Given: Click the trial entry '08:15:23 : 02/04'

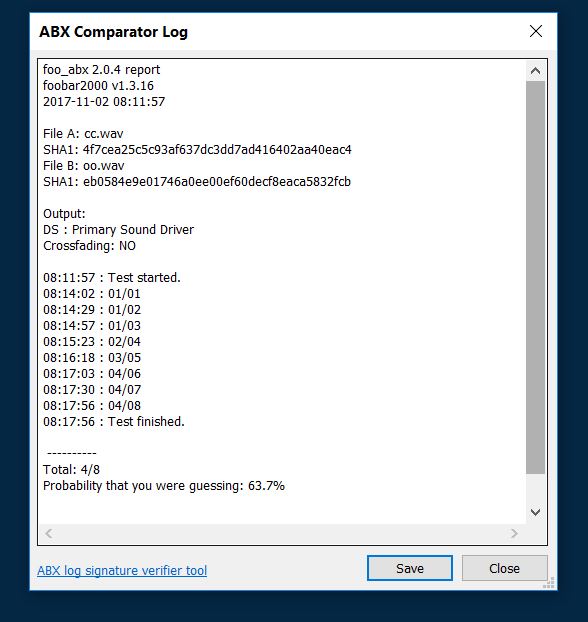Looking at the screenshot, I should coord(92,342).
